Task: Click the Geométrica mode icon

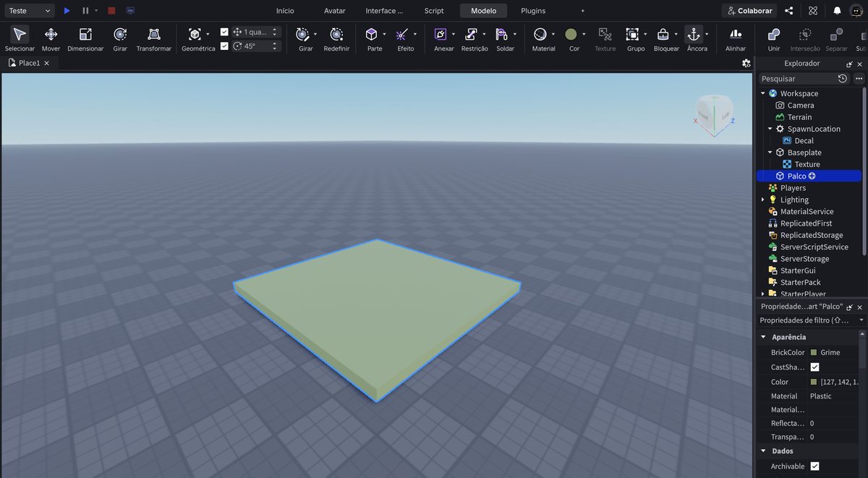Action: [x=195, y=34]
